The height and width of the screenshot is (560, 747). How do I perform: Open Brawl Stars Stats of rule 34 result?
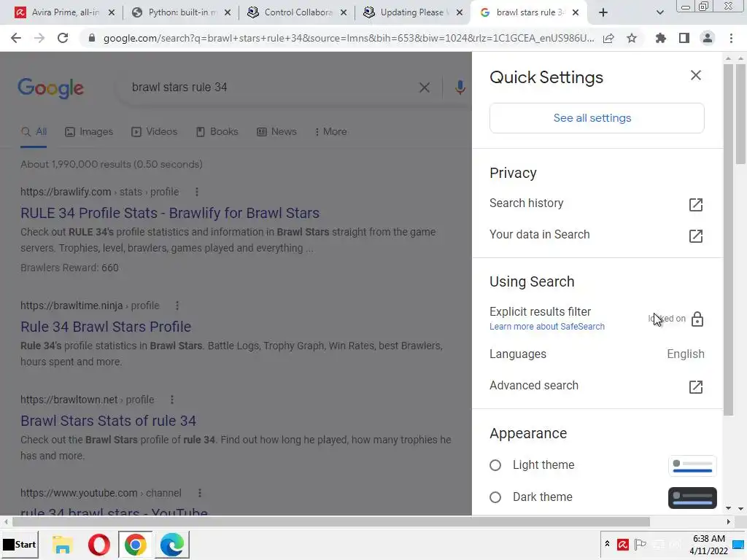108,421
